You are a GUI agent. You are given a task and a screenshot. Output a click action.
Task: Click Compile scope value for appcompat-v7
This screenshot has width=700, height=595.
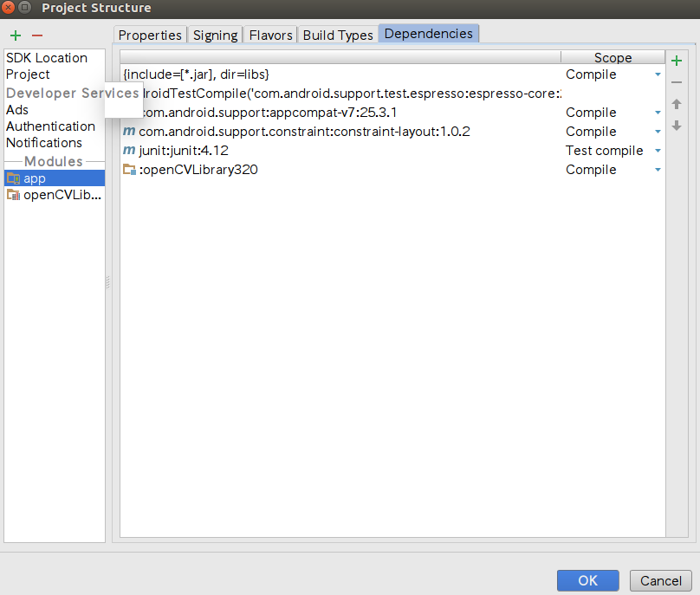tap(591, 113)
